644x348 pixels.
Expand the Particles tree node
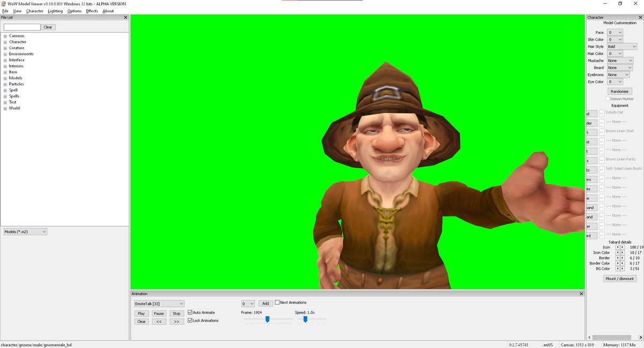(x=5, y=84)
